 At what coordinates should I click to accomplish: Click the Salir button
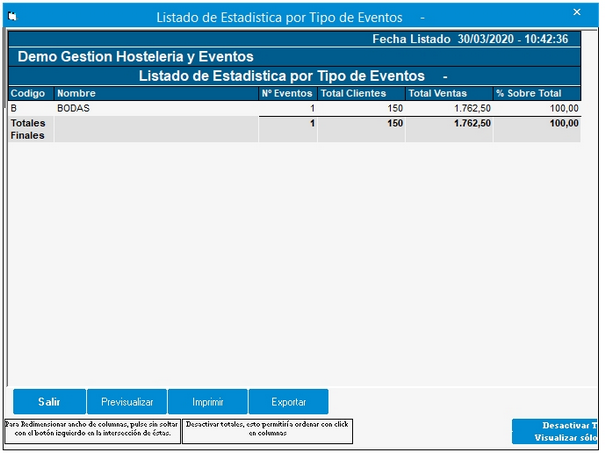(x=49, y=402)
